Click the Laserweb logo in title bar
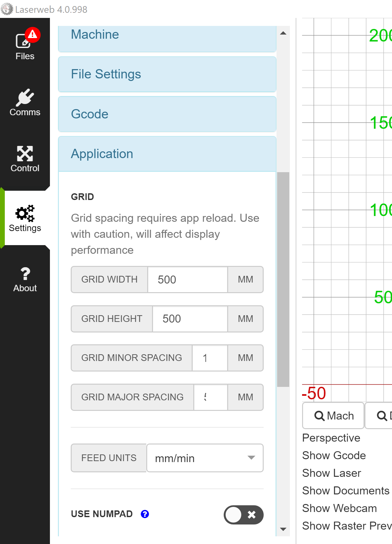The height and width of the screenshot is (544, 392). (7, 9)
